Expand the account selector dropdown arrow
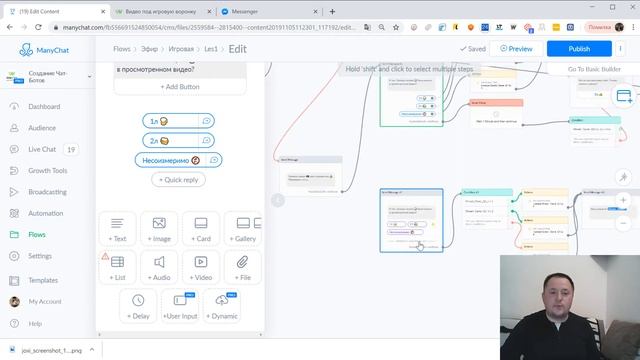640x360 pixels. (89, 76)
